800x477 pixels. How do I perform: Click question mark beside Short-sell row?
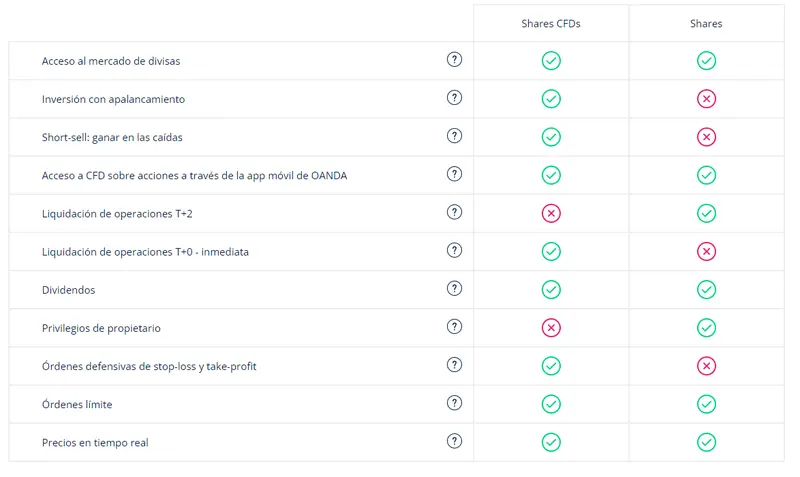coord(454,136)
